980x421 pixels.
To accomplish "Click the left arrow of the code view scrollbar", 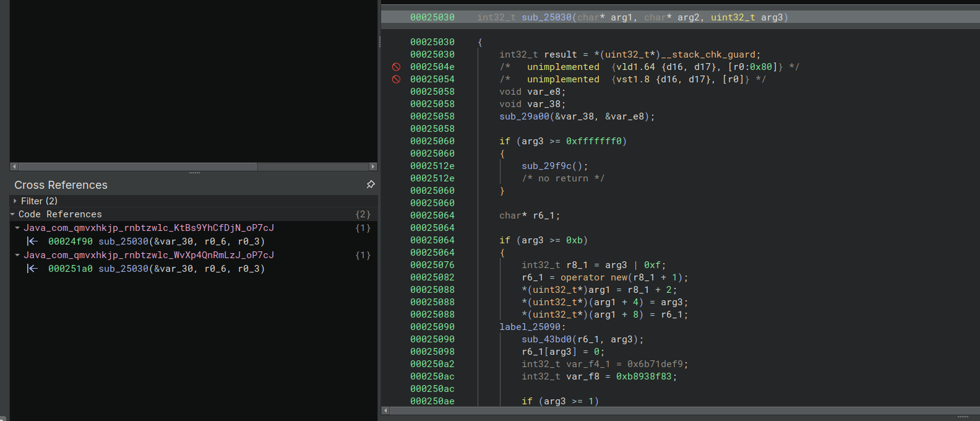I will 385,410.
